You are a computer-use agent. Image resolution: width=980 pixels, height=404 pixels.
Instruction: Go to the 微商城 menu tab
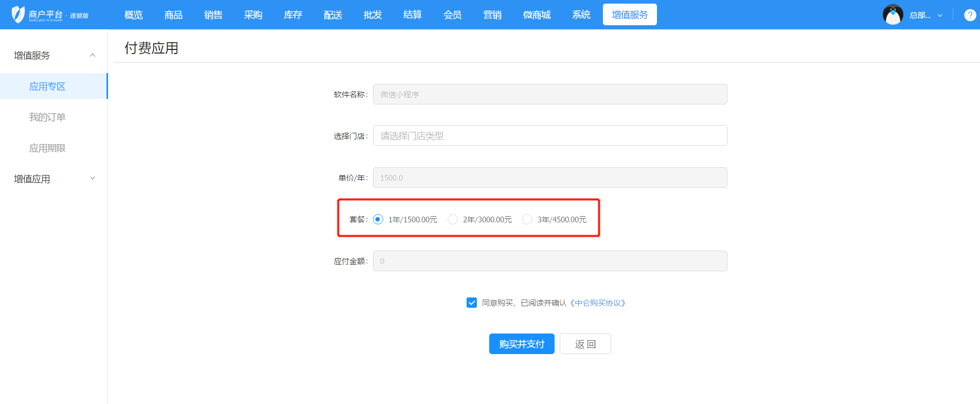pos(537,15)
